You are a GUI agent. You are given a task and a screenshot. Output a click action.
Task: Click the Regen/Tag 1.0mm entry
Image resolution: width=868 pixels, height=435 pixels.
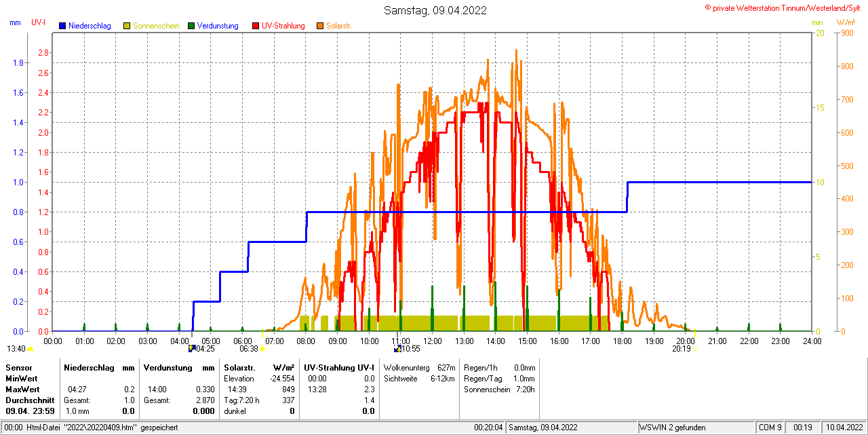click(x=500, y=378)
